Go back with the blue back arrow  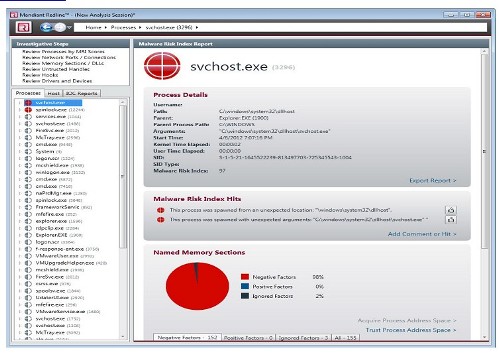[46, 27]
